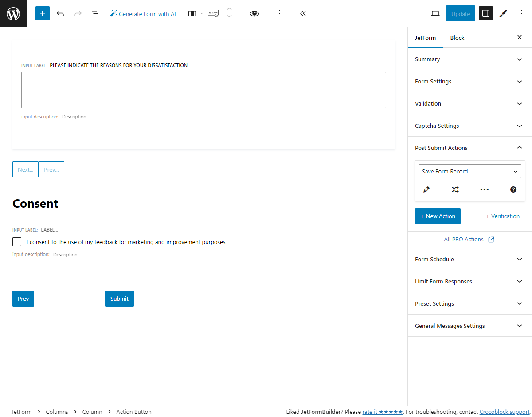Image resolution: width=532 pixels, height=417 pixels.
Task: Collapse the top toolbar with double-chevron icon
Action: (x=303, y=13)
